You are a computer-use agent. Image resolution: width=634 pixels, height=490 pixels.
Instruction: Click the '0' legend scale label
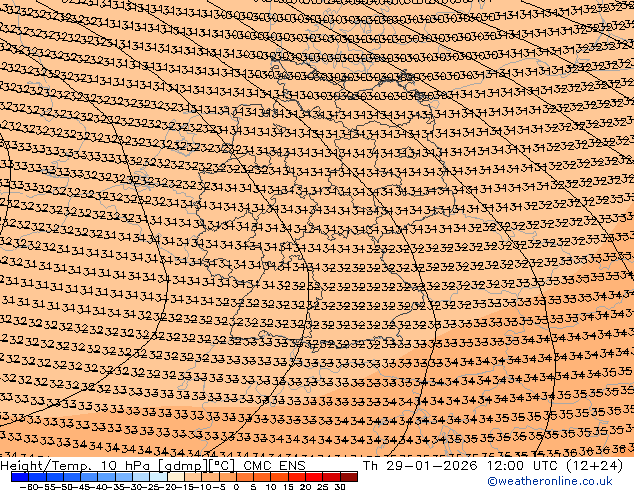point(236,487)
